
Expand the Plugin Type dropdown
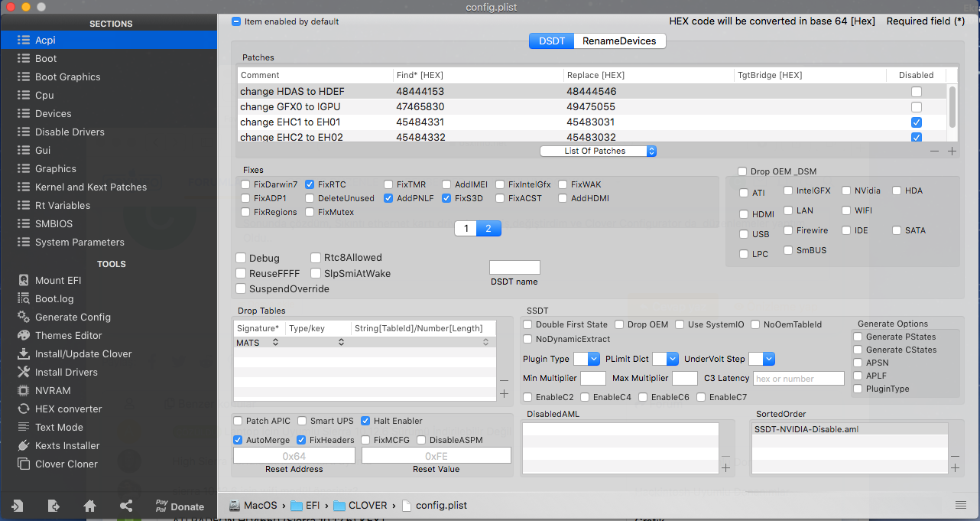tap(581, 359)
